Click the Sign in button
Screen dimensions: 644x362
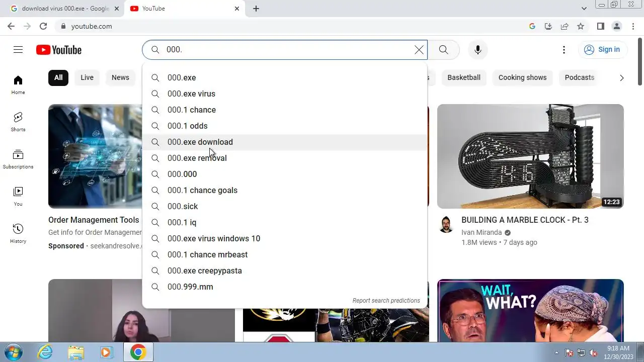(603, 49)
